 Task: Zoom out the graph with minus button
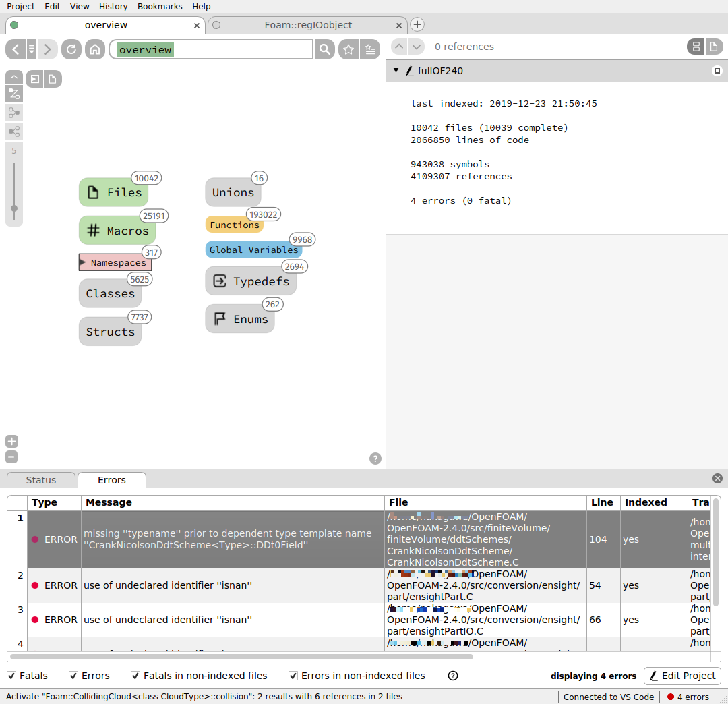click(11, 457)
